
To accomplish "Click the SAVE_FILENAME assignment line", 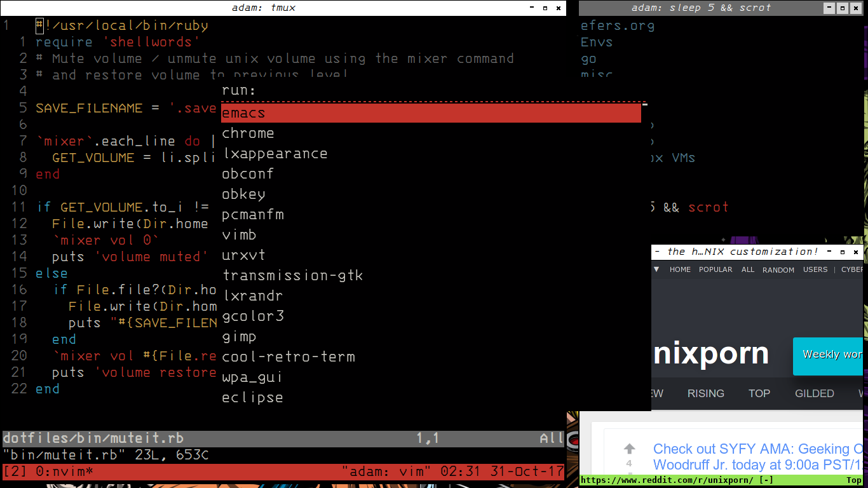I will click(x=126, y=108).
